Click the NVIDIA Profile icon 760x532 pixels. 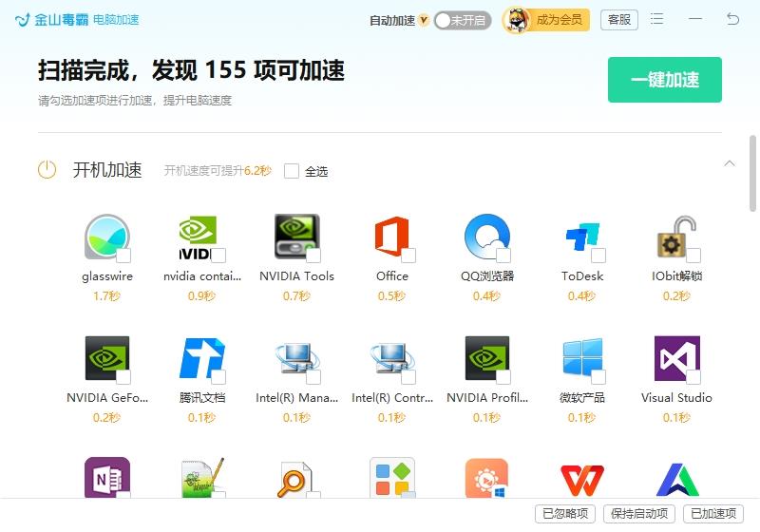(x=487, y=358)
